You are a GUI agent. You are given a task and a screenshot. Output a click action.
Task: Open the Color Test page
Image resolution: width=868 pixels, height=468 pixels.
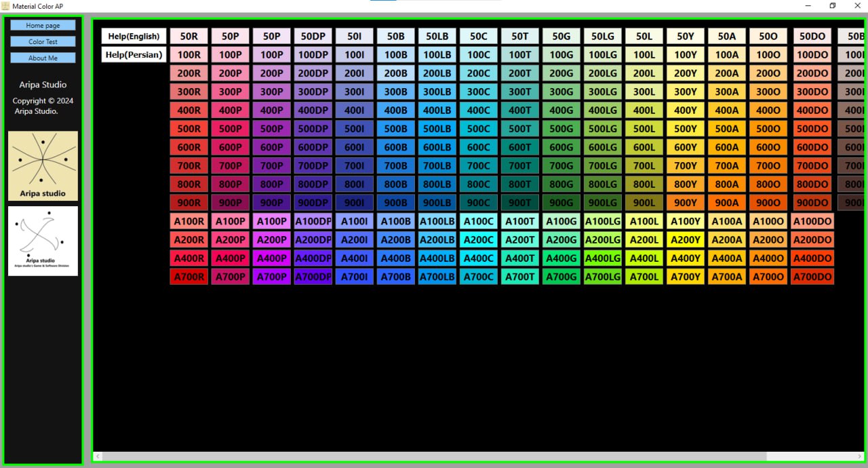pyautogui.click(x=43, y=41)
